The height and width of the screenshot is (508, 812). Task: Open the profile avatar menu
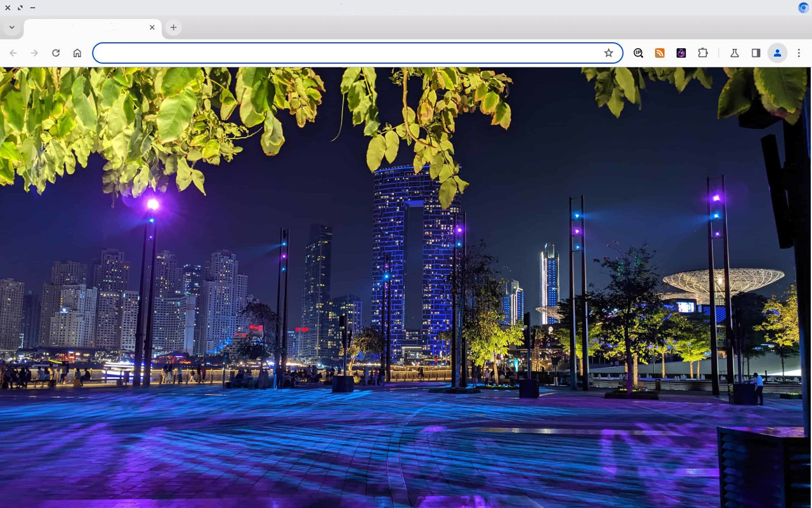[x=777, y=53]
